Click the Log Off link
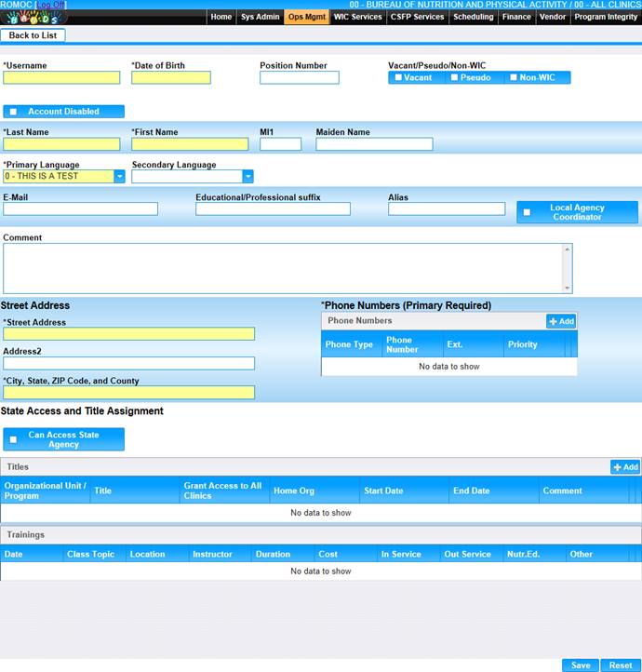Viewport: 642px width, 672px height. click(50, 5)
